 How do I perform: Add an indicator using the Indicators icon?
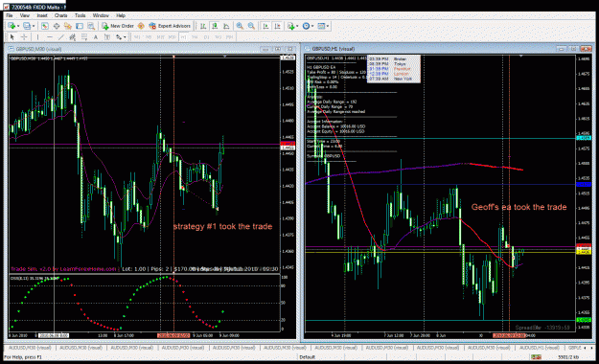point(291,26)
